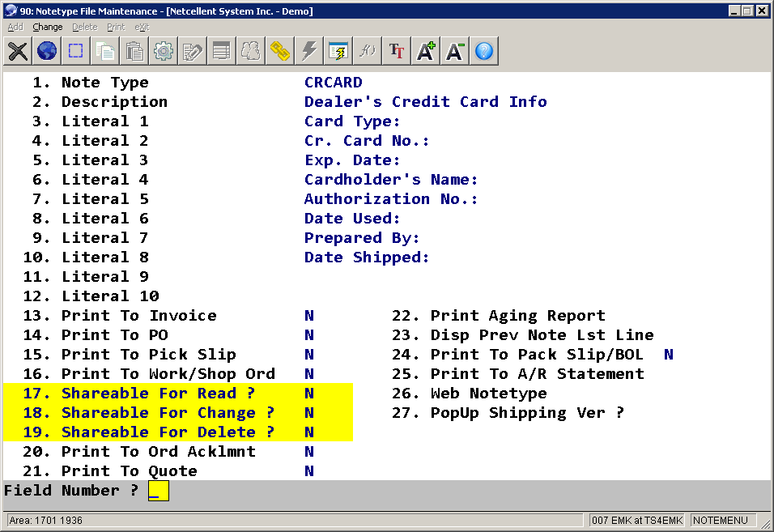Select the Shareable For Delete N value
This screenshot has width=774, height=532.
(x=309, y=432)
